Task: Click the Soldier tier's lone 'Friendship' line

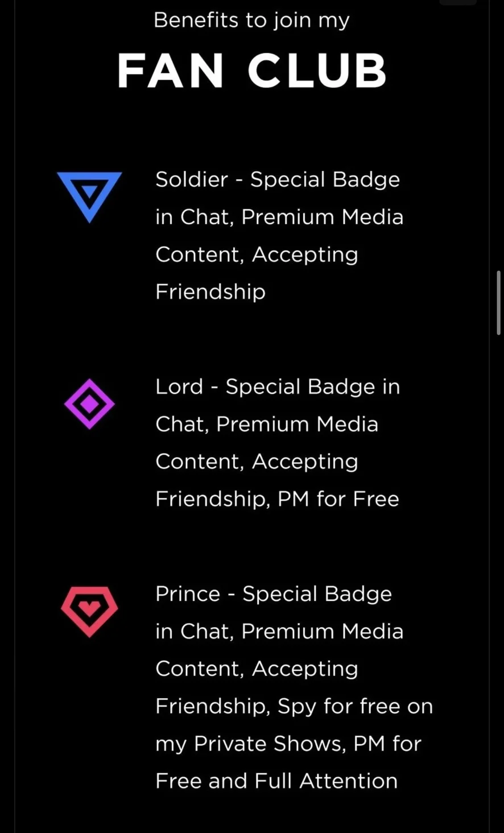Action: (210, 292)
